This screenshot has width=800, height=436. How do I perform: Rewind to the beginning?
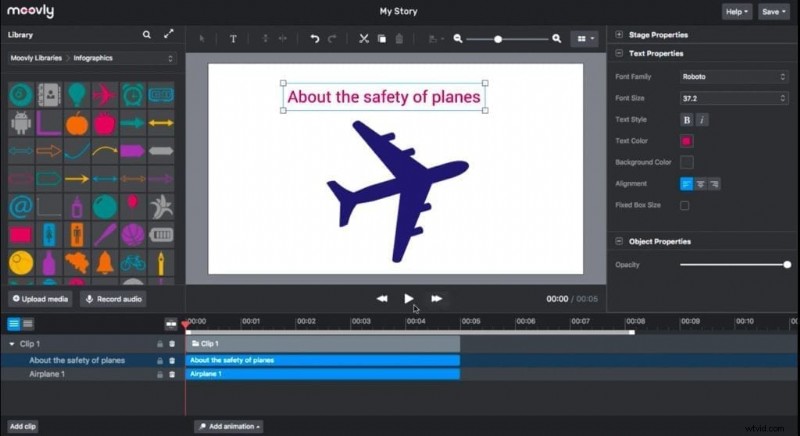tap(382, 298)
